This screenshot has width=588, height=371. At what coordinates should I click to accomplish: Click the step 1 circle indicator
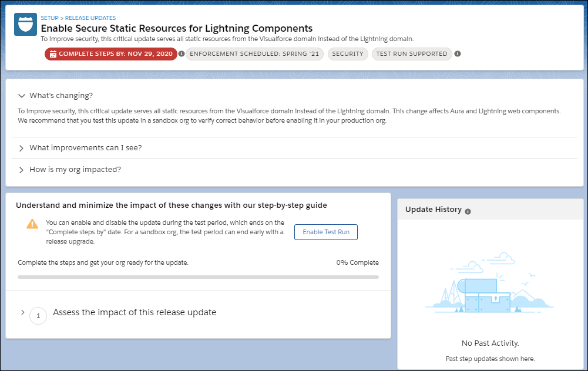point(38,316)
